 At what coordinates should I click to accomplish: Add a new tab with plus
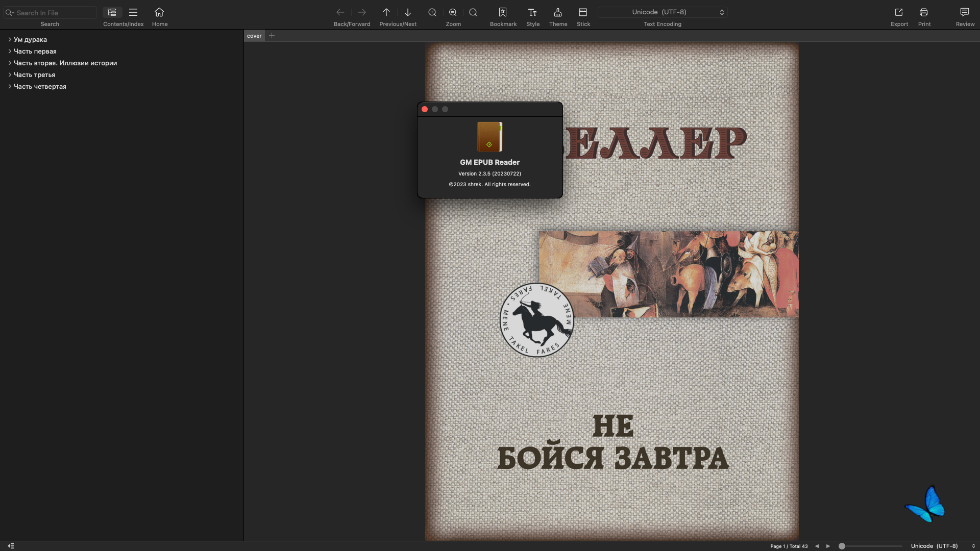coord(272,36)
